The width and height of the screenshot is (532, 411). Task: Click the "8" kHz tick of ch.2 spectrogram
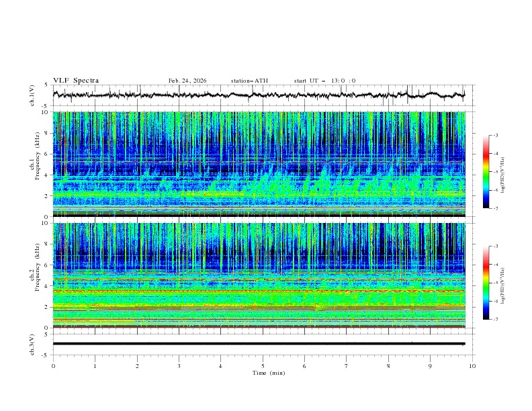(x=47, y=244)
